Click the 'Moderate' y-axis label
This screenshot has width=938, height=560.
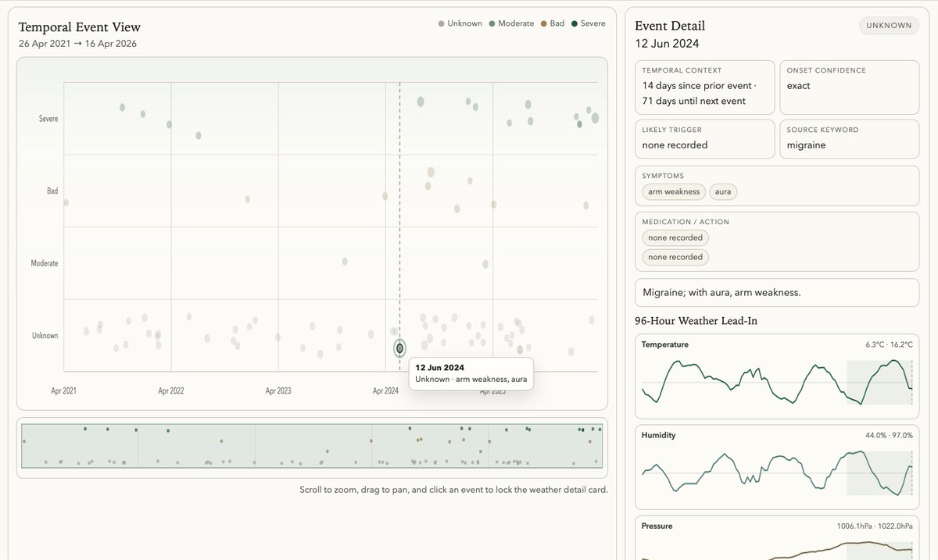[x=45, y=263]
